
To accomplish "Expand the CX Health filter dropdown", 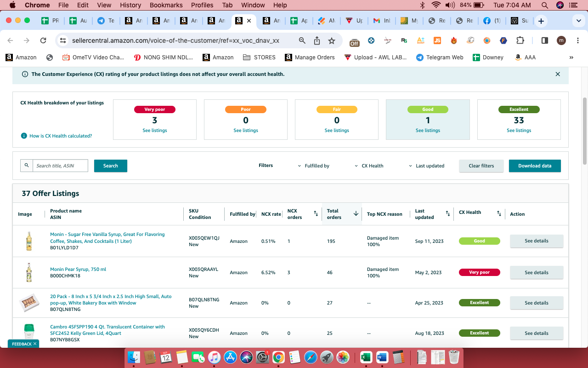I will click(x=369, y=166).
